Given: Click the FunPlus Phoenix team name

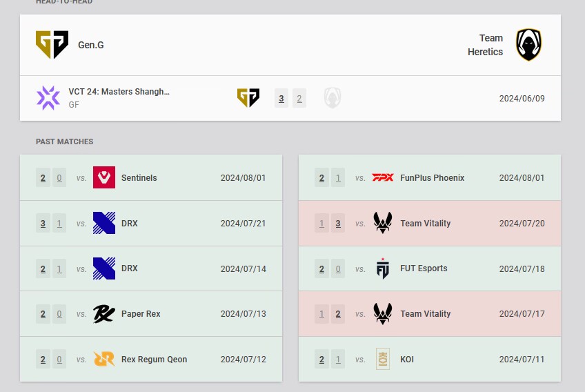Looking at the screenshot, I should tap(432, 177).
